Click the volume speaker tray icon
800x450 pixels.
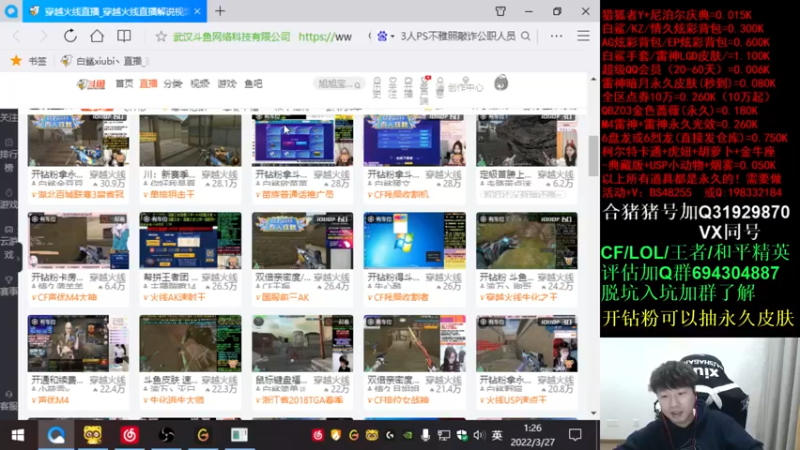(x=478, y=435)
